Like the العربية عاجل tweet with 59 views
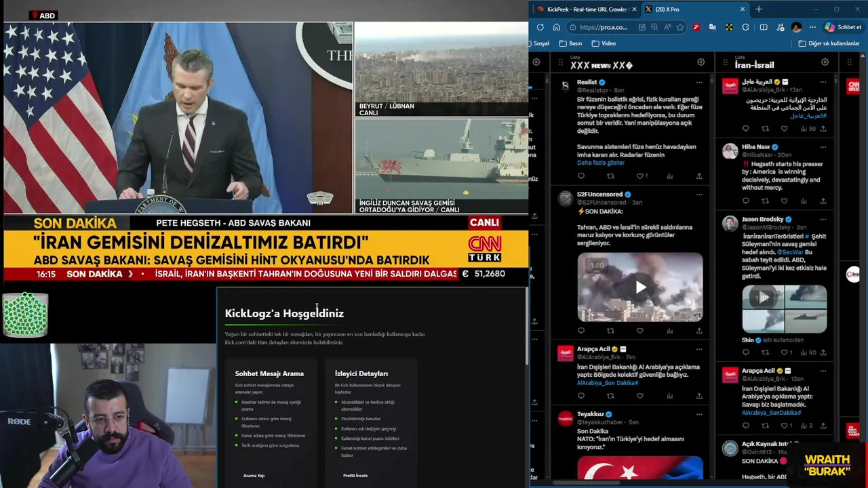Image resolution: width=868 pixels, height=488 pixels. [785, 129]
